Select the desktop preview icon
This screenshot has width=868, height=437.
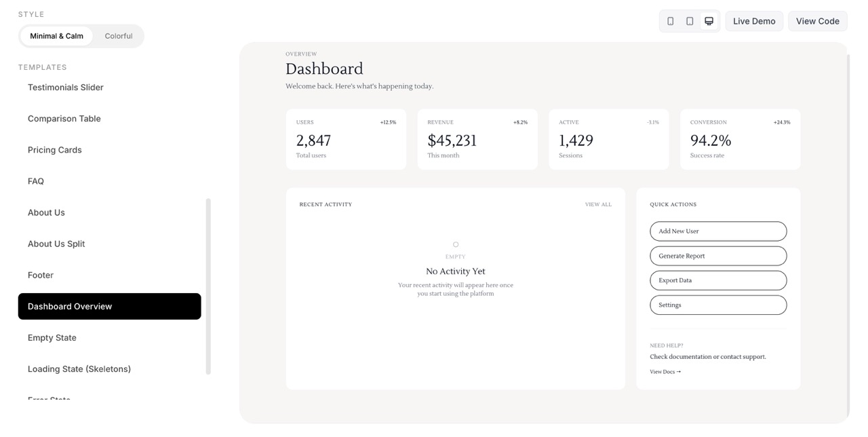click(x=708, y=21)
